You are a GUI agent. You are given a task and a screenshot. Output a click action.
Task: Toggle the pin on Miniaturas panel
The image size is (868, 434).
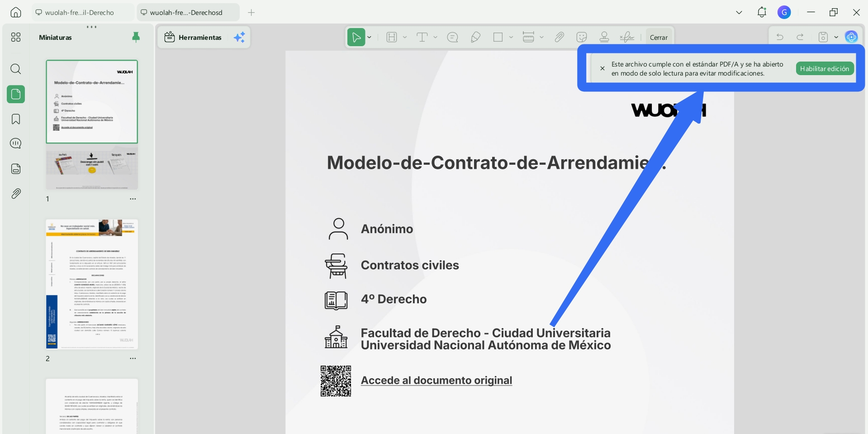tap(136, 37)
